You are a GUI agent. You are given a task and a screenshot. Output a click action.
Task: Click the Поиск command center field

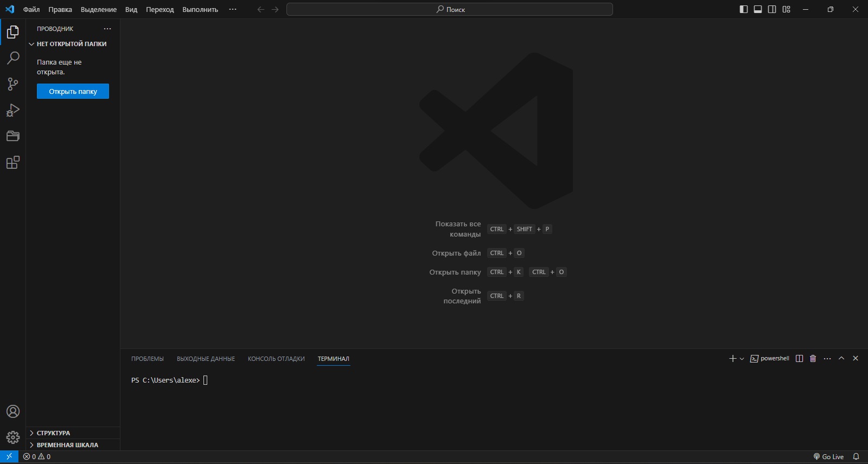450,9
